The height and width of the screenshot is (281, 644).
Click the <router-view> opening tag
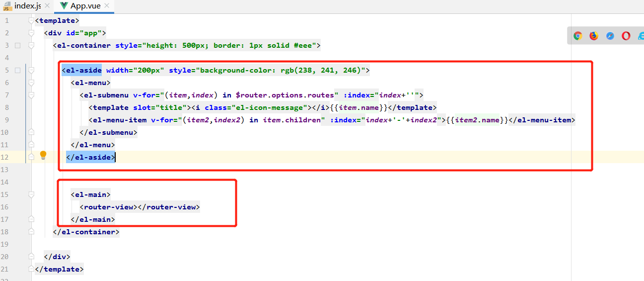coord(109,207)
